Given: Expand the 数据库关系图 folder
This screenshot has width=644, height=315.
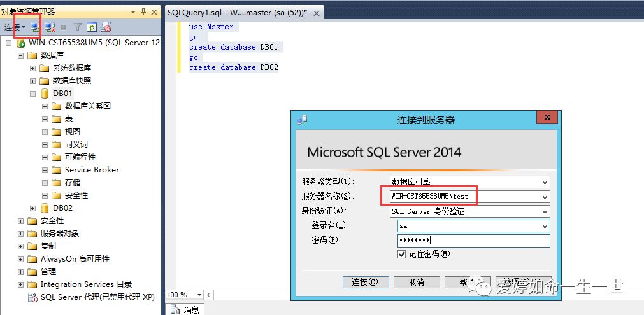Looking at the screenshot, I should click(x=45, y=106).
